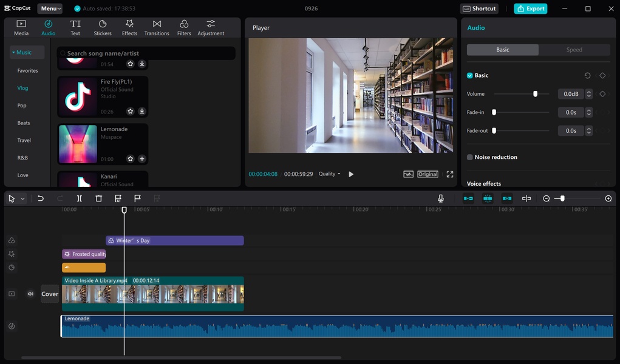Expand the Quality dropdown in player
The image size is (620, 364).
pos(329,174)
